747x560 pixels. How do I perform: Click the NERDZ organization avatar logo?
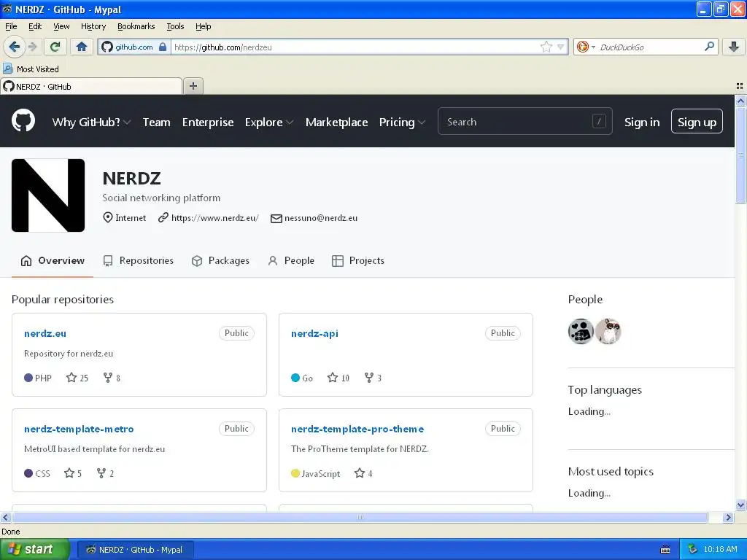point(48,195)
